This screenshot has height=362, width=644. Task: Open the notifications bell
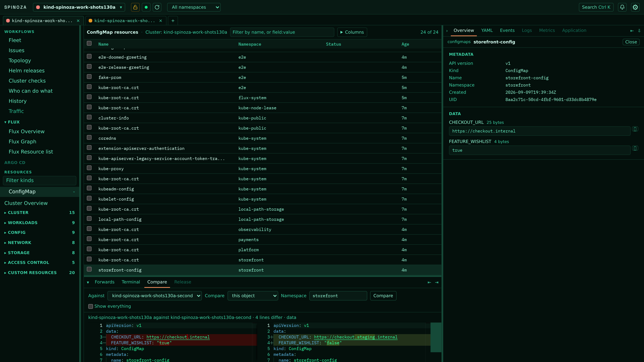point(622,7)
